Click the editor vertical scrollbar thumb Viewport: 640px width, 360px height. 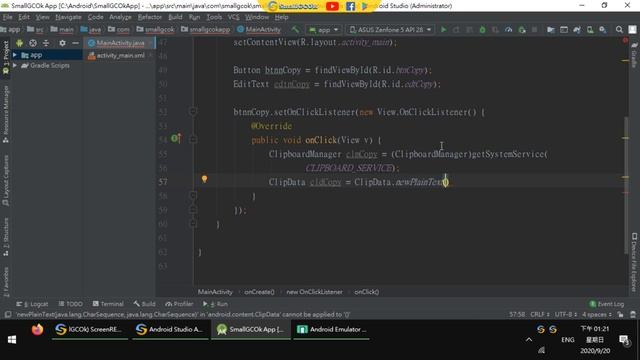point(626,184)
